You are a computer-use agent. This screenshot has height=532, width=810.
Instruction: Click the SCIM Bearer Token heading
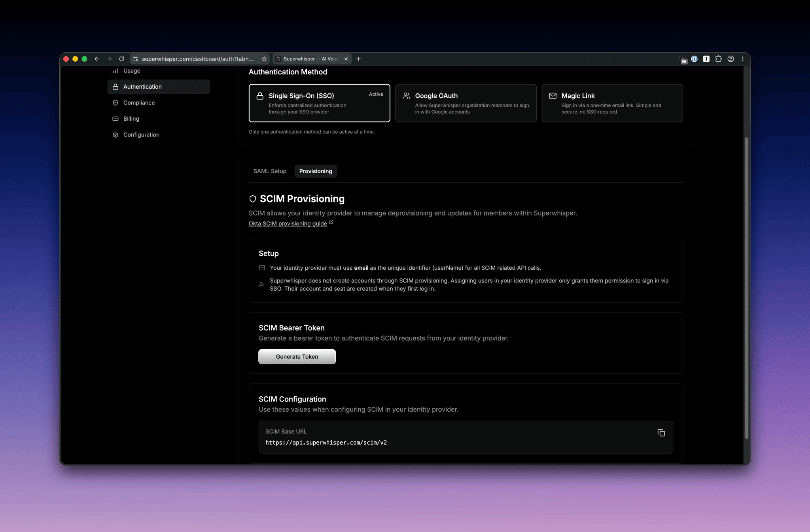[291, 328]
